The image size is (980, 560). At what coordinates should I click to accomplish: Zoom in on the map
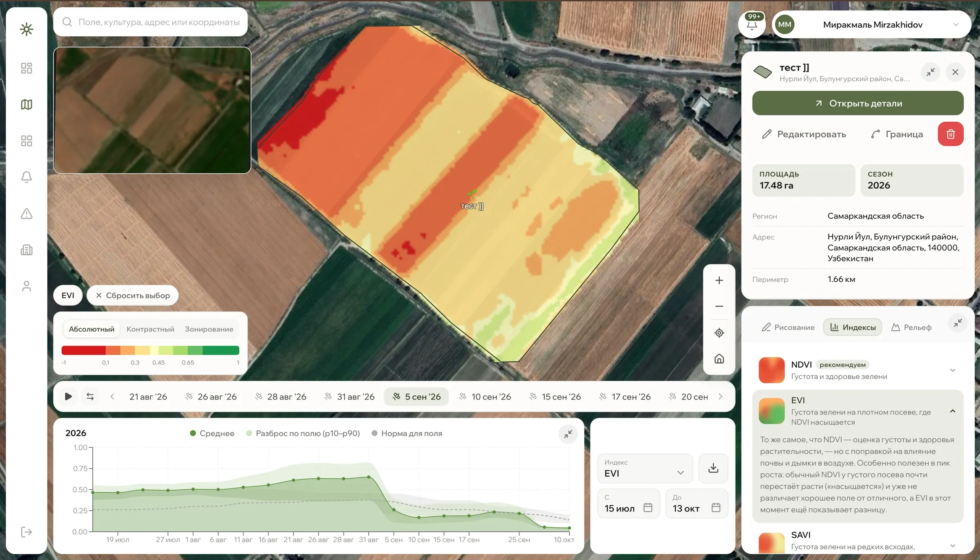coord(719,280)
